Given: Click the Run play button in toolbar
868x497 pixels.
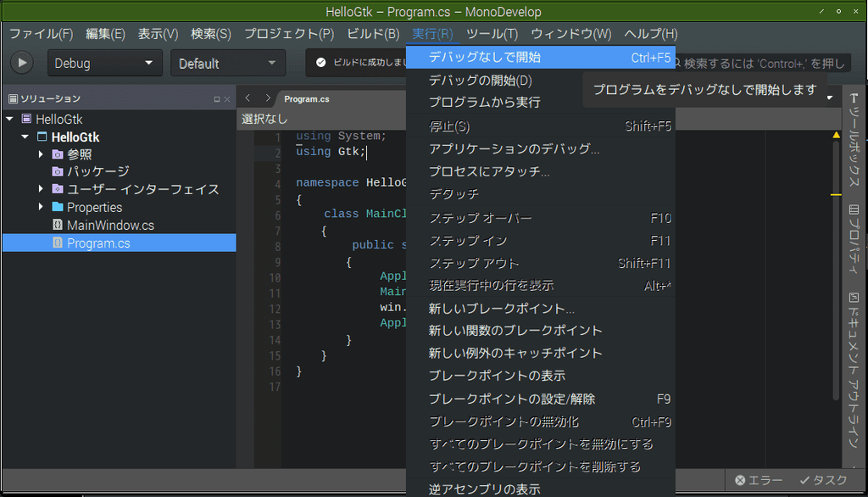Looking at the screenshot, I should pyautogui.click(x=22, y=63).
